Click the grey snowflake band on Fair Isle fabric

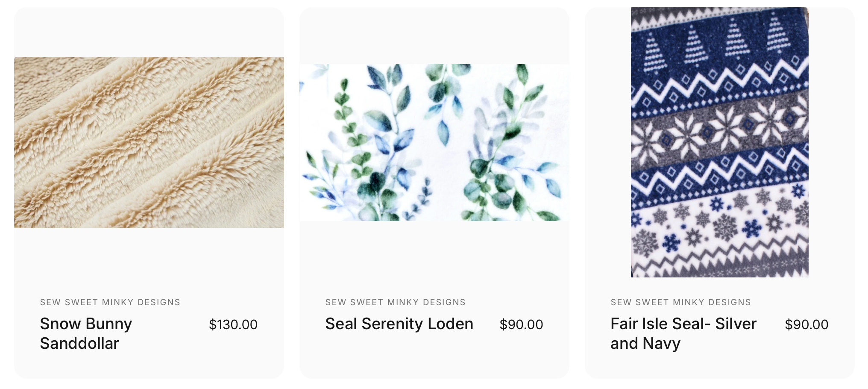[719, 128]
